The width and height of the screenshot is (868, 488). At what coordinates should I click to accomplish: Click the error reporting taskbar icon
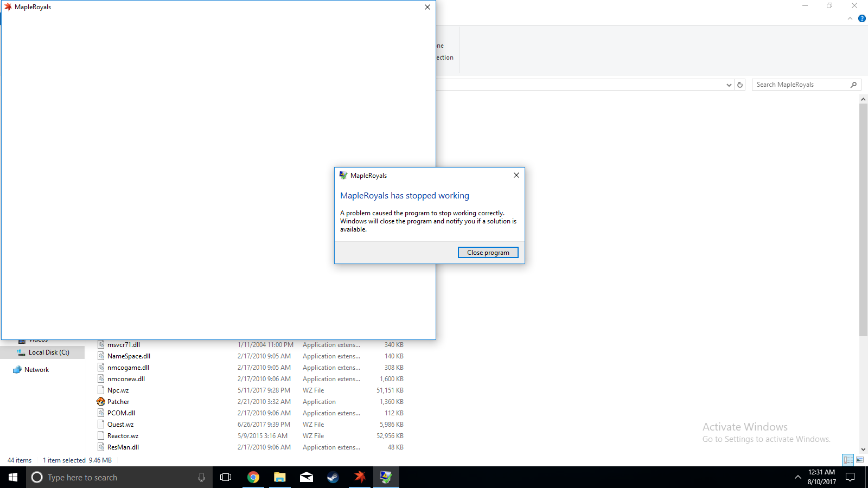click(x=386, y=477)
